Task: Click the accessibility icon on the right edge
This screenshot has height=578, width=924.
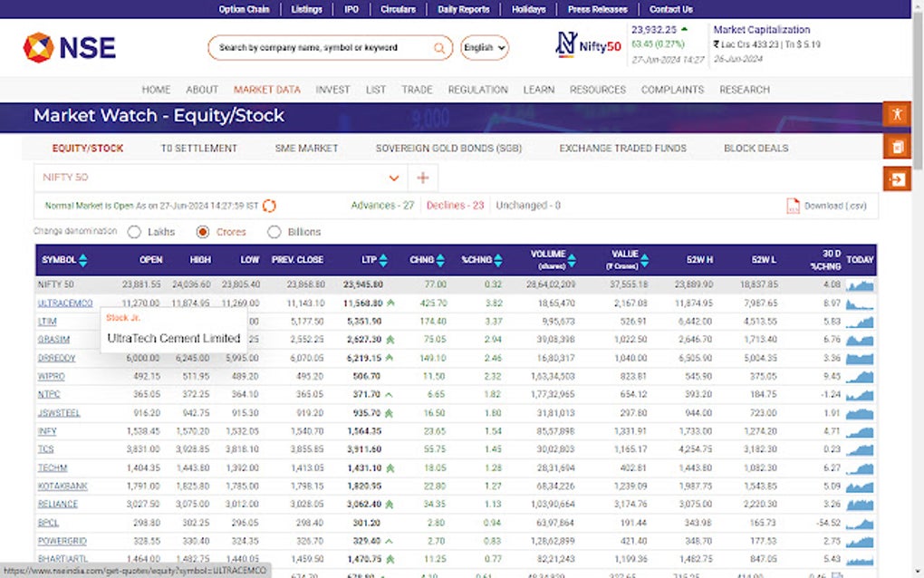Action: pyautogui.click(x=896, y=114)
